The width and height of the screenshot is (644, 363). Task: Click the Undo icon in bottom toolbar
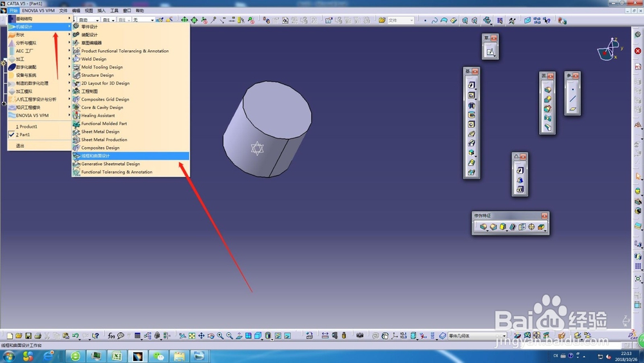click(x=75, y=336)
